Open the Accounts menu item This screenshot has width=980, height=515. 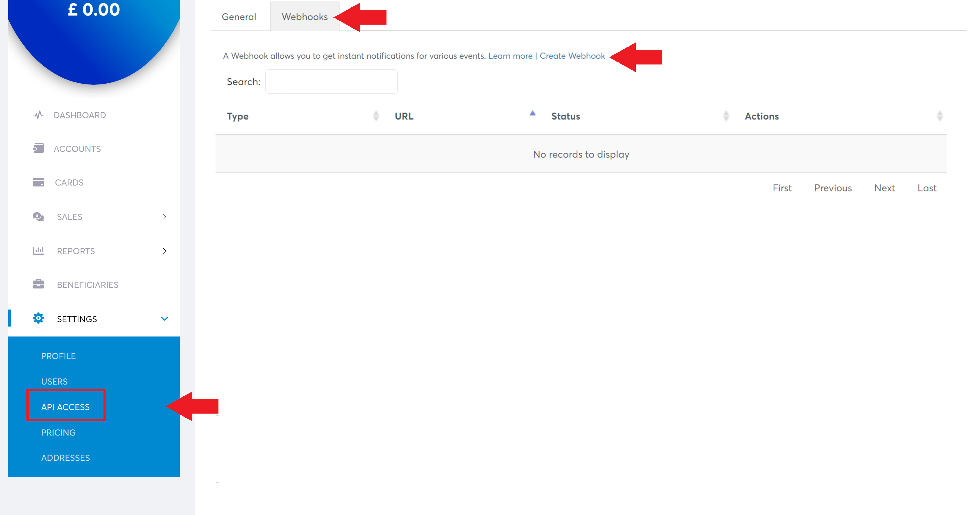(x=77, y=149)
